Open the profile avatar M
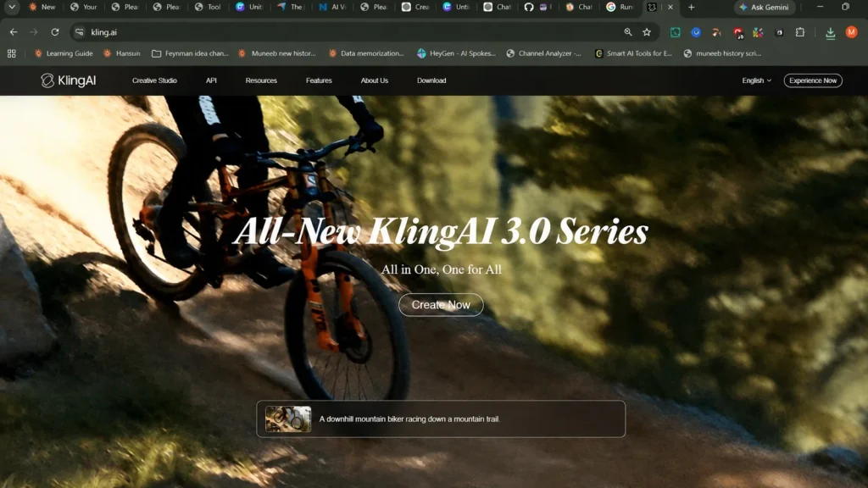This screenshot has width=868, height=488. (x=851, y=32)
